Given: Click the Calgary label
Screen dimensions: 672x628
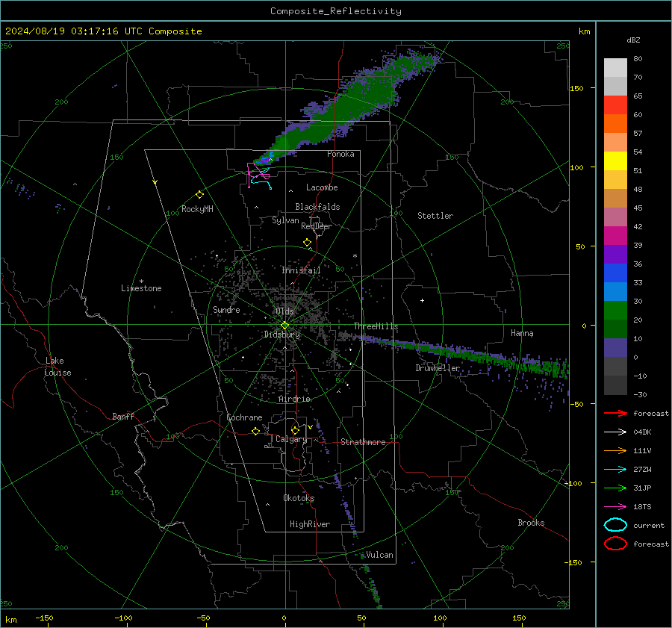Looking at the screenshot, I should (x=291, y=439).
